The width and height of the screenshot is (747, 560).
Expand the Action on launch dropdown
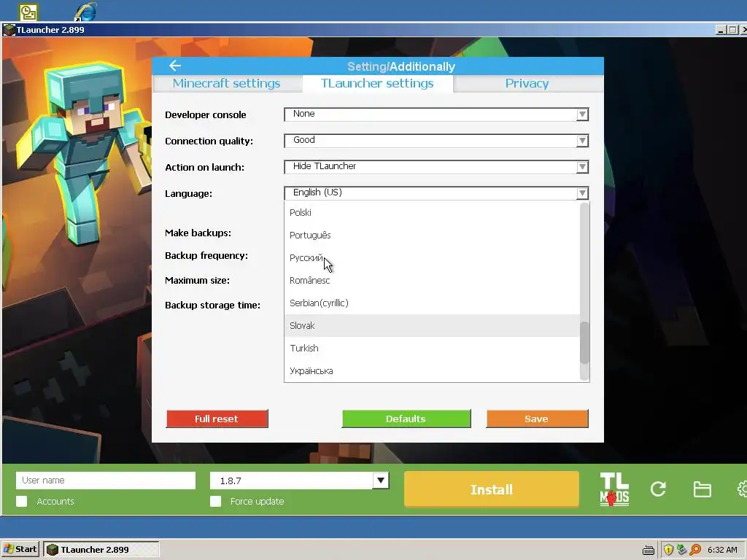pos(582,167)
